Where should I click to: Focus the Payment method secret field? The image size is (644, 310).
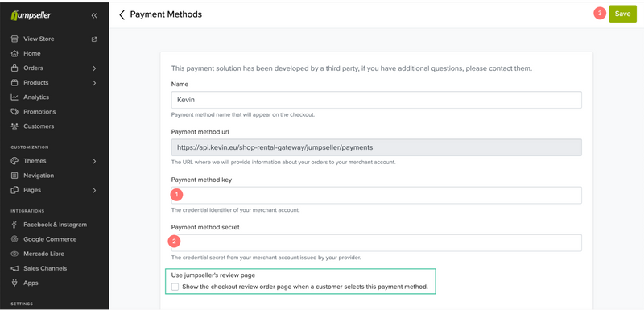pos(376,242)
